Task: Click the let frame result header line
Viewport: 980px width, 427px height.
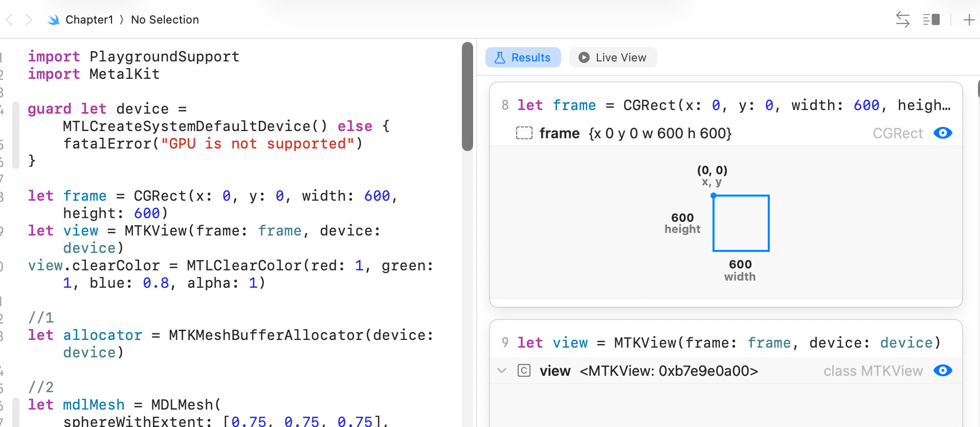Action: pyautogui.click(x=725, y=105)
